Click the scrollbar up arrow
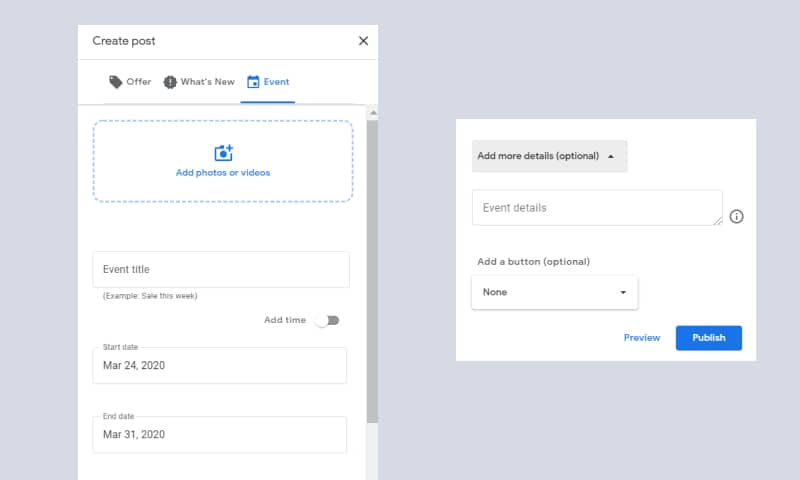800x480 pixels. tap(373, 113)
